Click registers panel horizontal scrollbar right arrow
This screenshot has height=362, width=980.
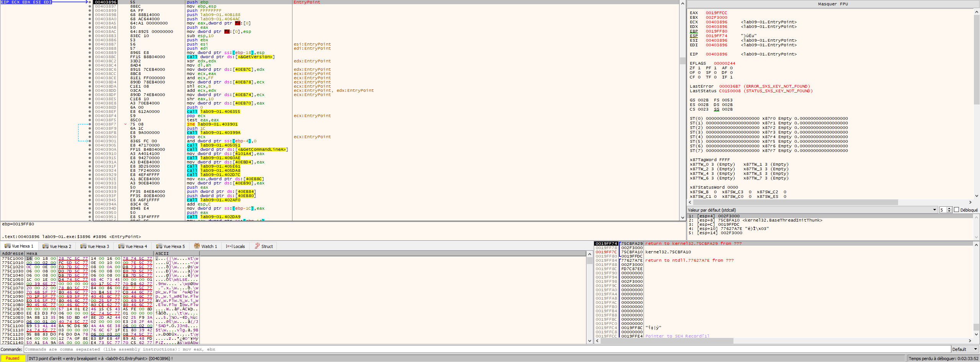970,202
